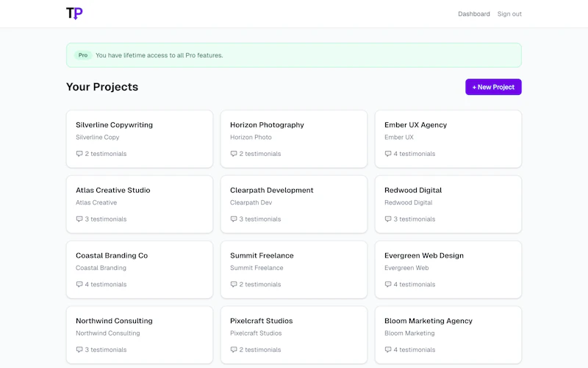Image resolution: width=588 pixels, height=368 pixels.
Task: Click the 'Your Projects' heading
Action: [102, 87]
